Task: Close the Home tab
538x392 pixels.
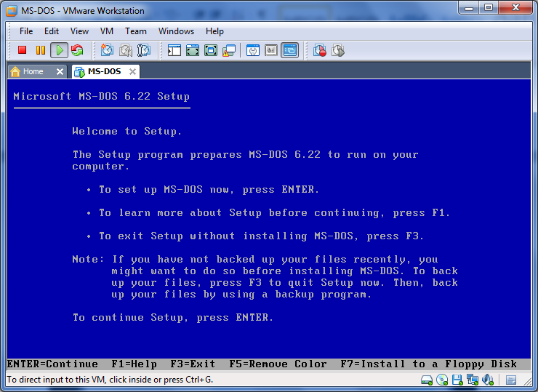Action: [60, 71]
